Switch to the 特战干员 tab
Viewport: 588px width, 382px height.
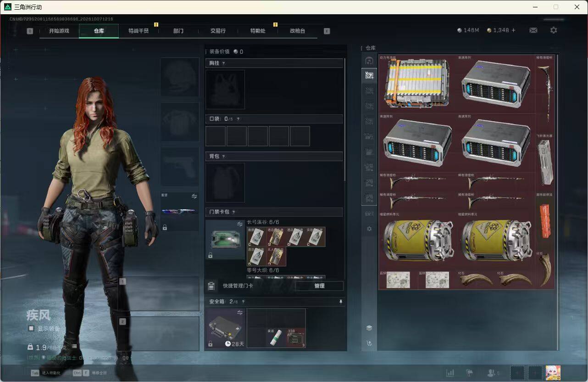point(138,31)
